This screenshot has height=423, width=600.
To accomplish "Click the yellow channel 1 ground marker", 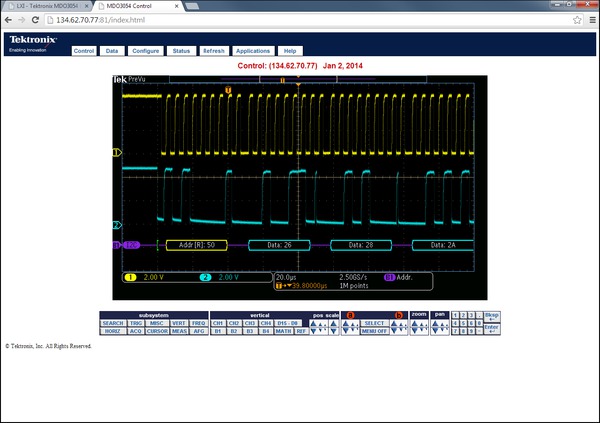I will coord(116,153).
